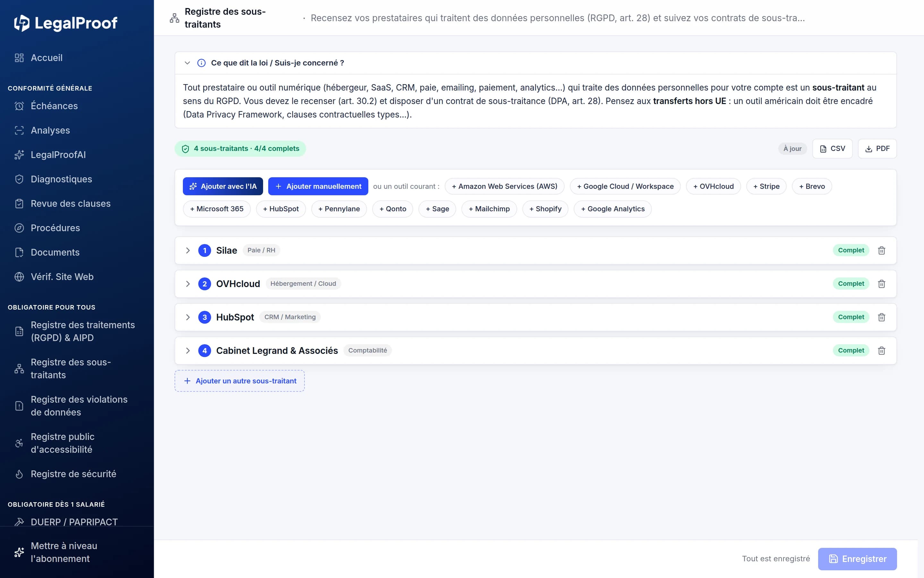
Task: Add the Amazon Web Services (AWS) chip
Action: (x=504, y=186)
